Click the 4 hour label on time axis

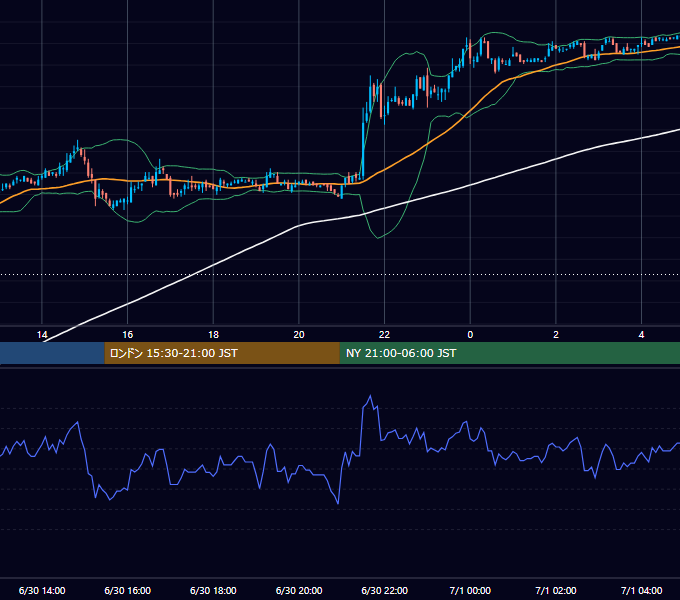coord(641,335)
